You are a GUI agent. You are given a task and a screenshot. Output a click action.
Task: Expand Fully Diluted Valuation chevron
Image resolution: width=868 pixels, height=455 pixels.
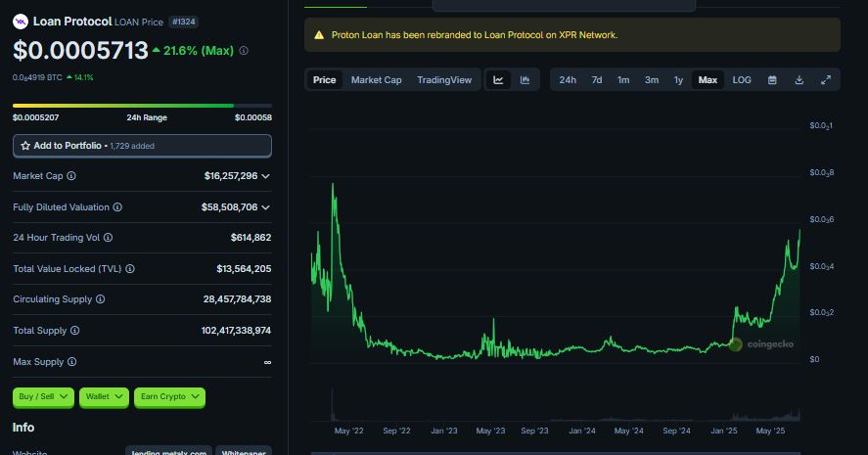click(266, 207)
